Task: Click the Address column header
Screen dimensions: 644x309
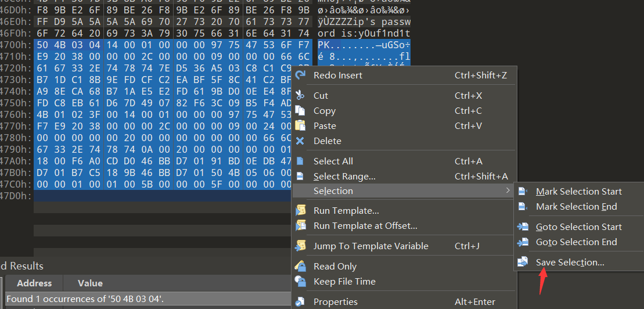Action: (34, 283)
